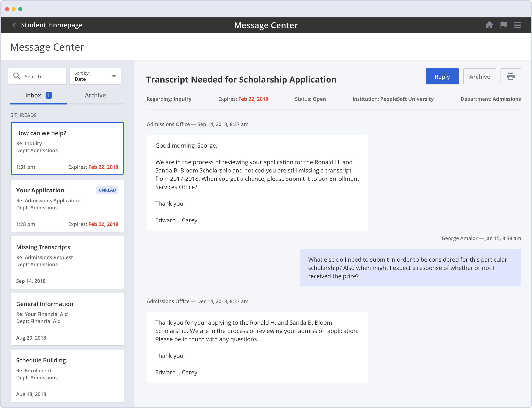Click George's reply message bubble
The width and height of the screenshot is (532, 408).
point(410,268)
